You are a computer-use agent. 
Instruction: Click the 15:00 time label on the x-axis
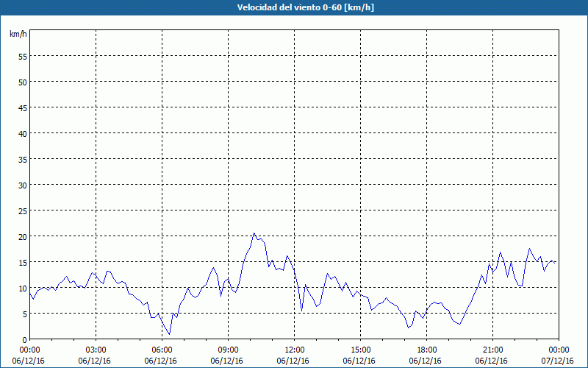(360, 350)
